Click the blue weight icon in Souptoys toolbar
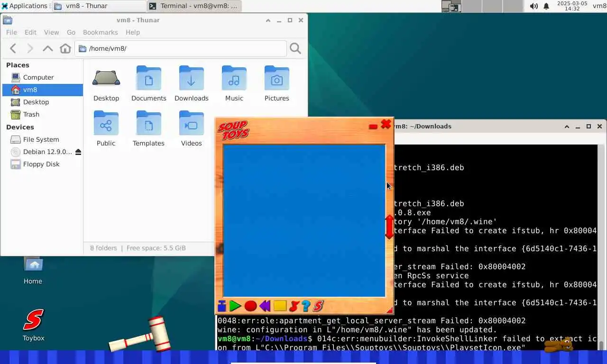 click(221, 306)
